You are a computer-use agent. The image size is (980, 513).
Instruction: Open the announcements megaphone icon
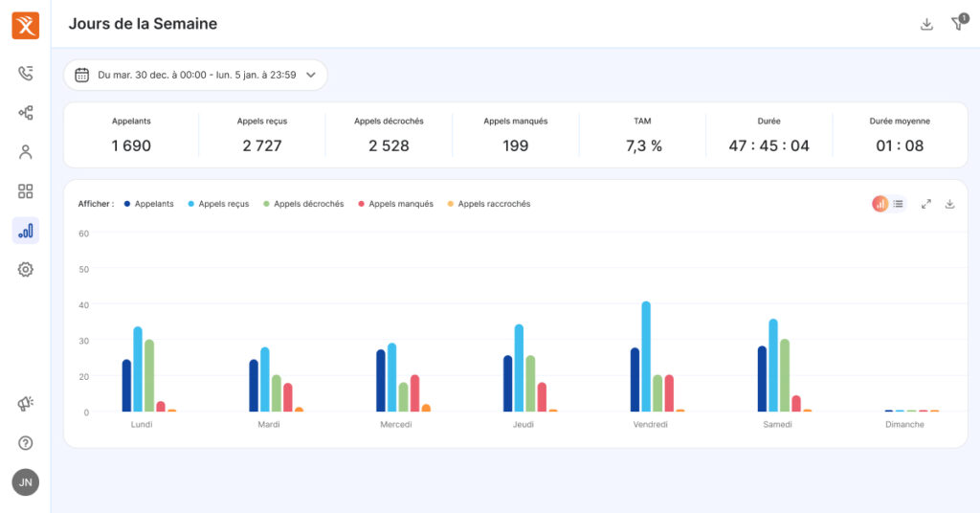25,403
